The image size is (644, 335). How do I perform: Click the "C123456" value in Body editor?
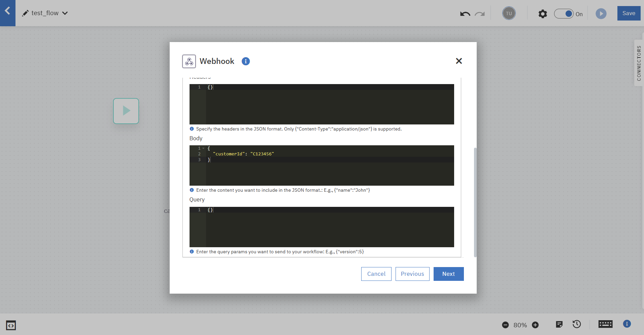(x=262, y=154)
